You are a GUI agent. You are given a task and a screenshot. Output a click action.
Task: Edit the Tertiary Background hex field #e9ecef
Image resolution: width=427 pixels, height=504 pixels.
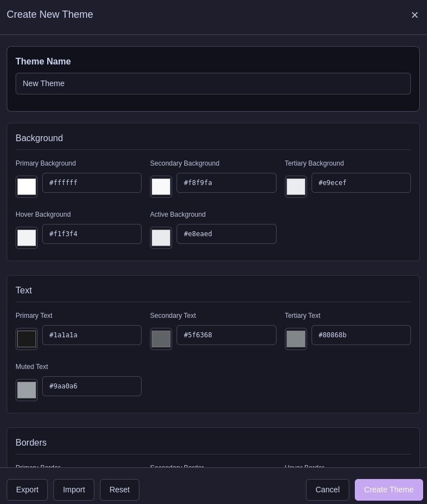coord(361,183)
